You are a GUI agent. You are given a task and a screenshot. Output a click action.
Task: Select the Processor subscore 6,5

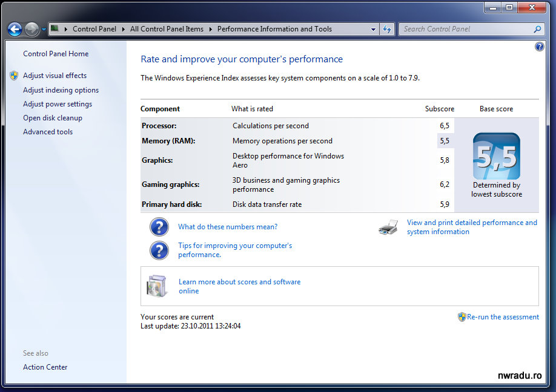pos(445,126)
